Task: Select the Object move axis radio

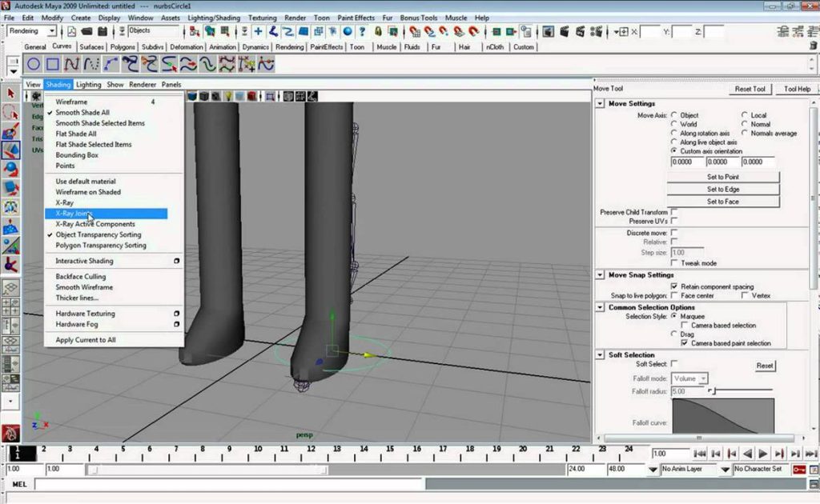Action: (x=674, y=115)
